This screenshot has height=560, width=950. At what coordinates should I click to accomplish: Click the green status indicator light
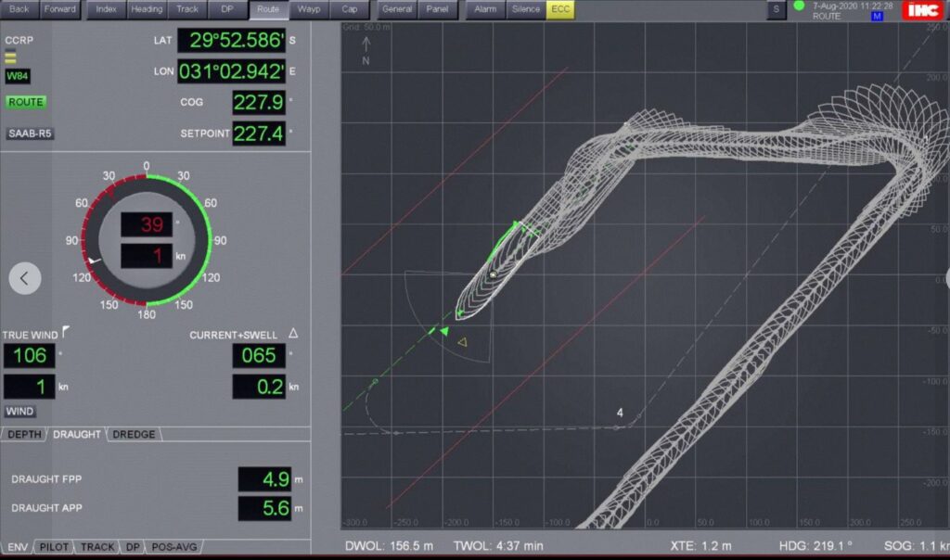click(x=799, y=6)
